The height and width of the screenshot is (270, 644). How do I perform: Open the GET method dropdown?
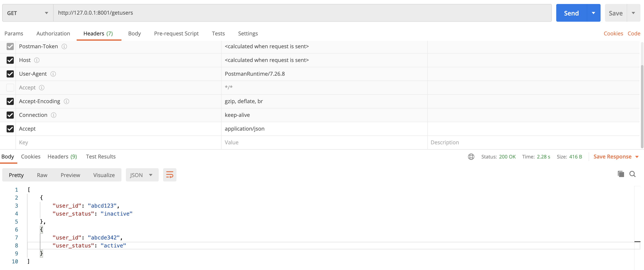point(27,13)
